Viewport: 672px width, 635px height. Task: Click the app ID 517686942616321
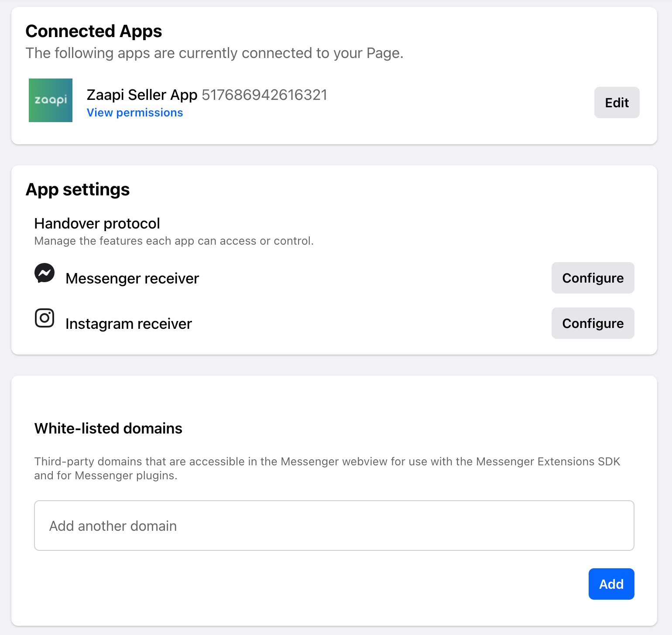coord(264,95)
